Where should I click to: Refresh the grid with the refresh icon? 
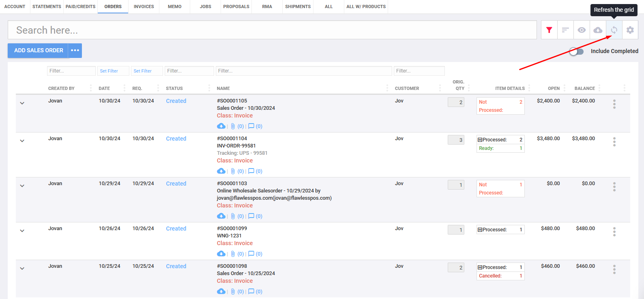[614, 30]
